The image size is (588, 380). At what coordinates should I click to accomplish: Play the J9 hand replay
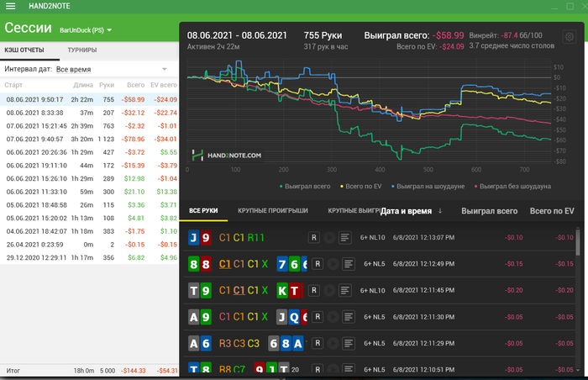[329, 238]
